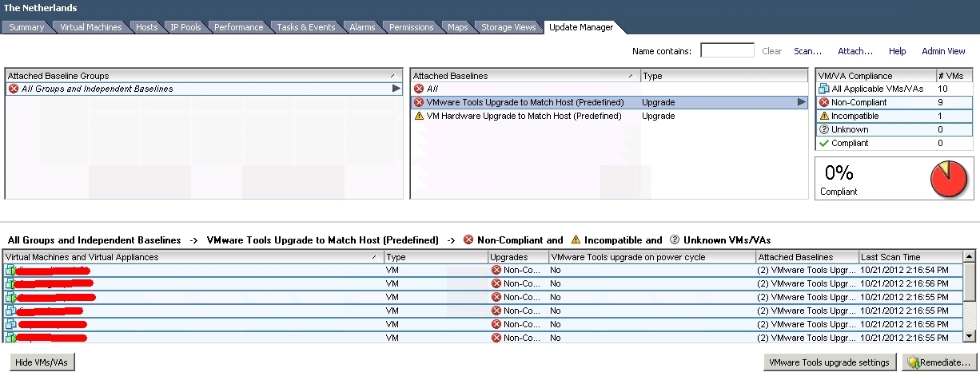Click Non-Compliant red icon in compliance panel
The width and height of the screenshot is (980, 376).
point(824,102)
